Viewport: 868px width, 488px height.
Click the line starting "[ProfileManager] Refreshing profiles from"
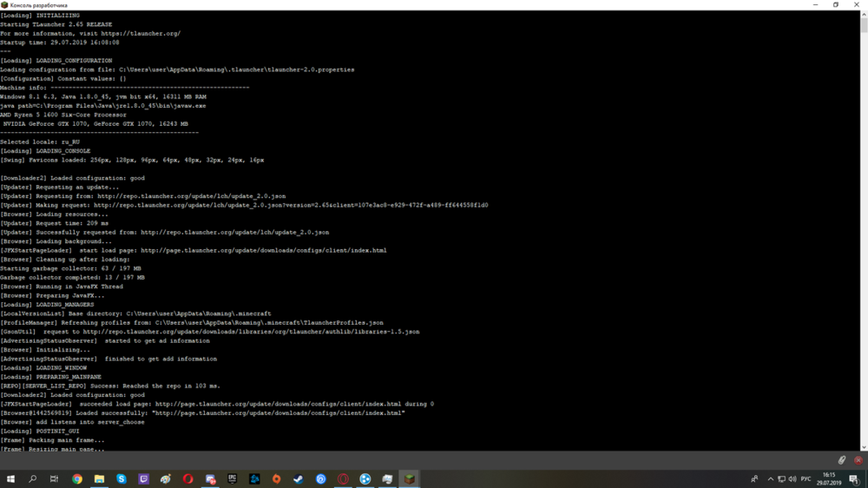point(192,322)
